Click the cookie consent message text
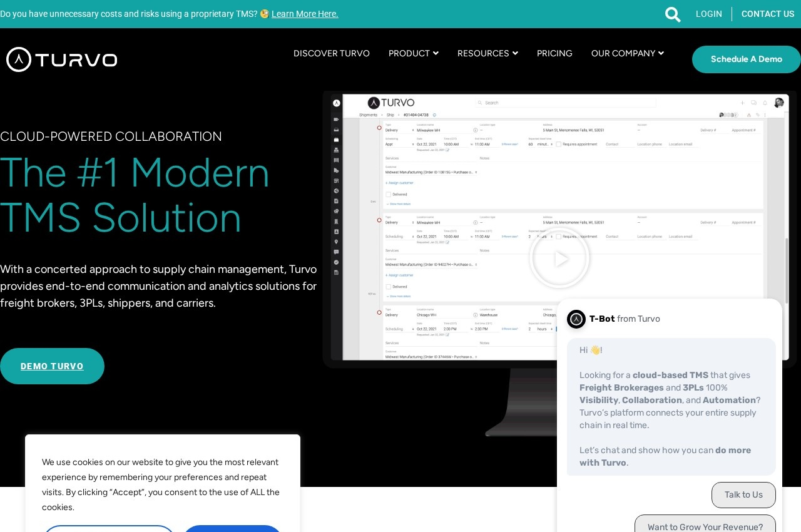The image size is (801, 532). pyautogui.click(x=161, y=484)
